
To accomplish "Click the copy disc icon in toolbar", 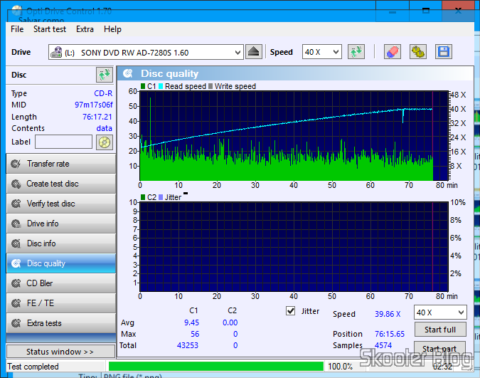I will [x=418, y=52].
